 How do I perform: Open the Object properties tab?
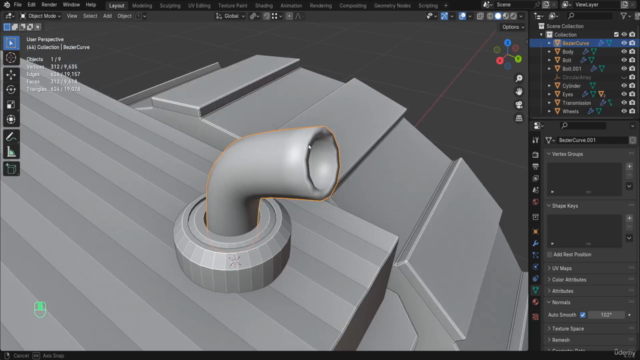(x=536, y=231)
